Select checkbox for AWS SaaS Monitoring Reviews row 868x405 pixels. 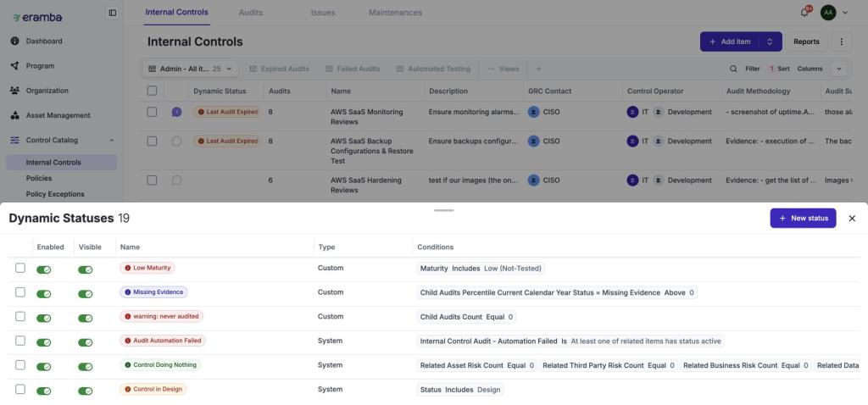point(152,112)
